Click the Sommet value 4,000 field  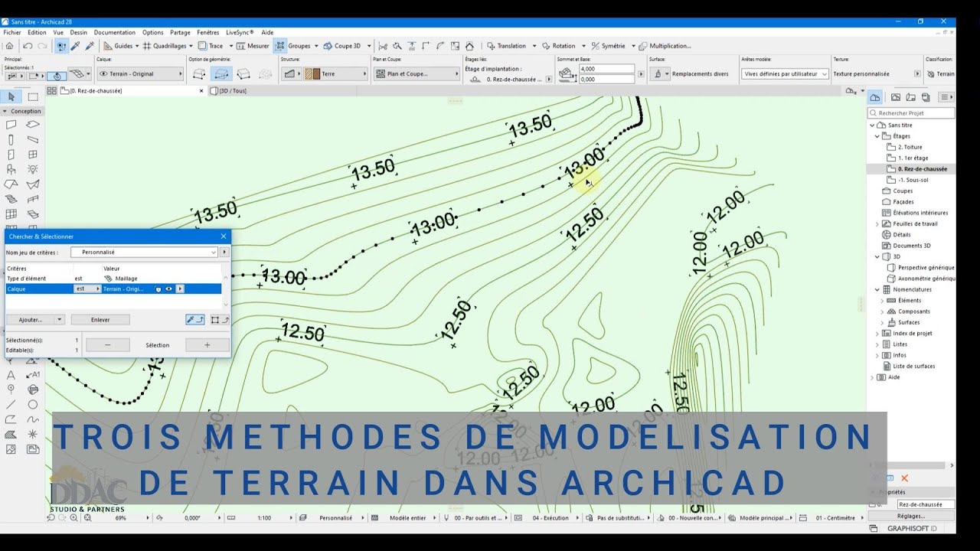(x=607, y=69)
